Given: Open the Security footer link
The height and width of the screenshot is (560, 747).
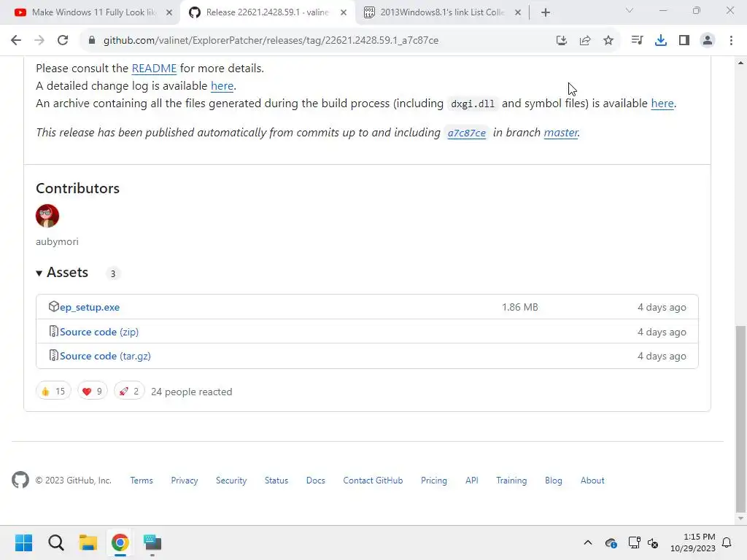Looking at the screenshot, I should pyautogui.click(x=231, y=481).
